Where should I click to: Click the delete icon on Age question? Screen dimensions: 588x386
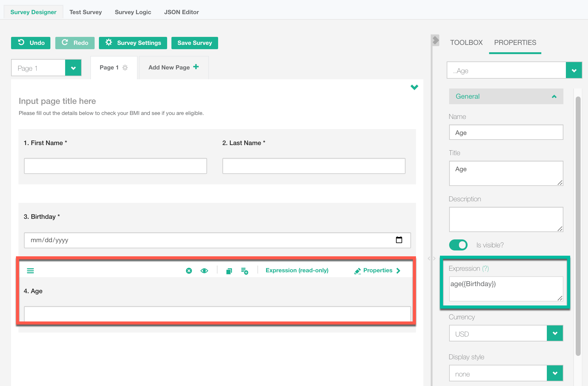coord(189,271)
